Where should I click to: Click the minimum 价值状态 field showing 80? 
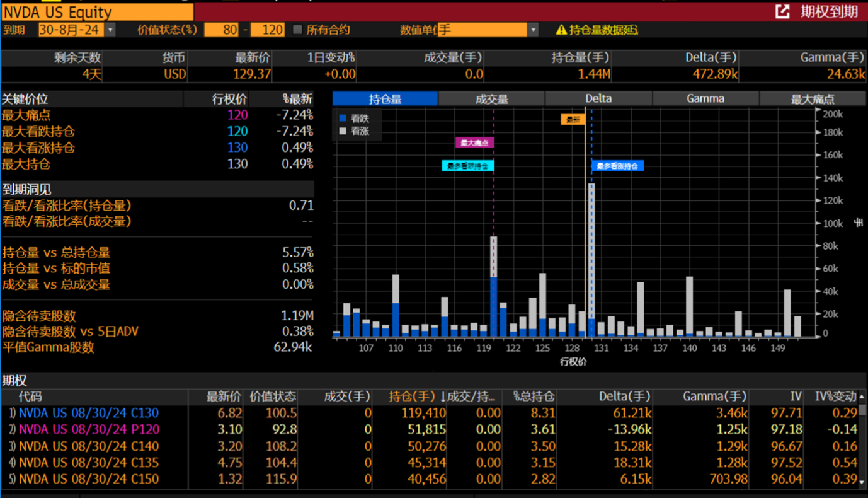click(x=221, y=30)
